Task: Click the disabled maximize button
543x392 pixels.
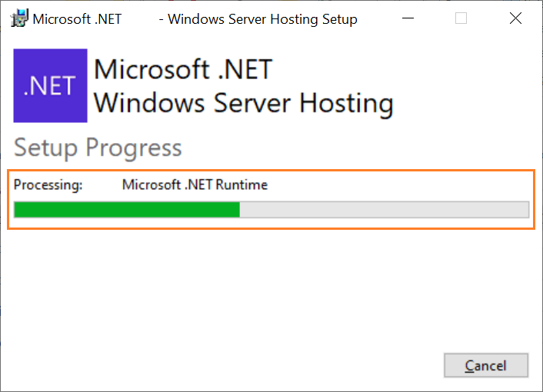Action: 461,18
